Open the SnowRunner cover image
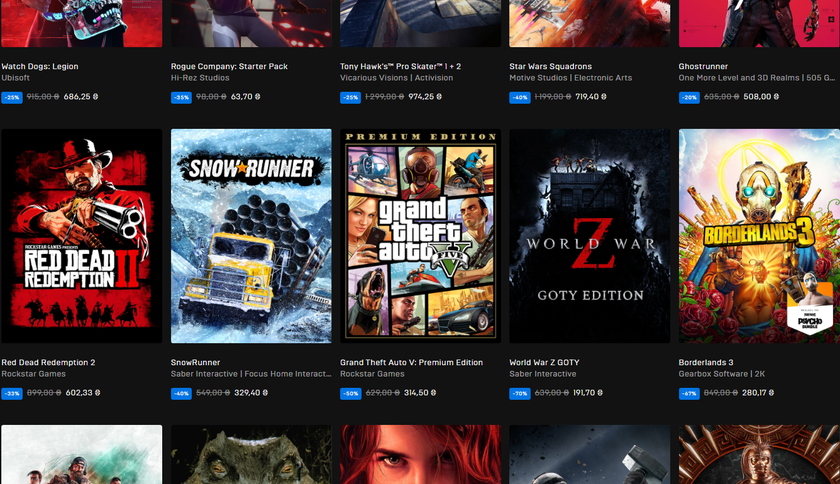 (x=251, y=236)
